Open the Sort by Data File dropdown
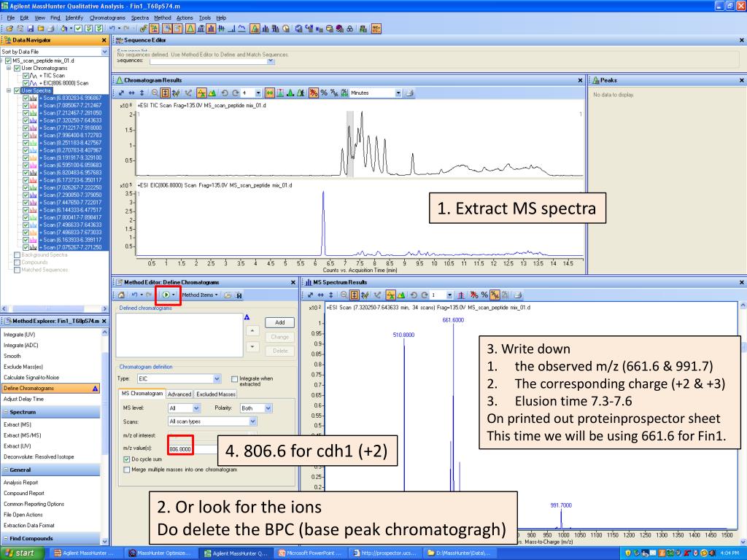Viewport: 747px width, 560px height. [x=104, y=52]
